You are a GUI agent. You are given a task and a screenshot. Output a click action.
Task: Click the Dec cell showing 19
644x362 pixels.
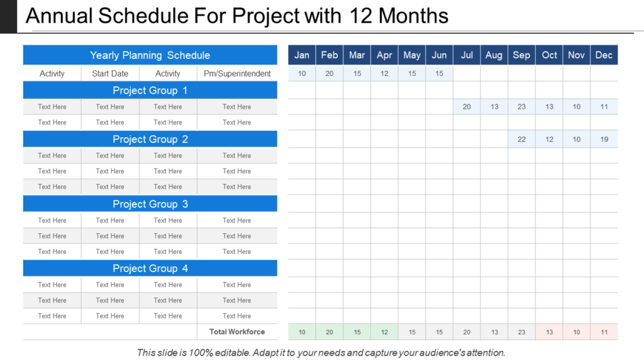[x=604, y=140]
